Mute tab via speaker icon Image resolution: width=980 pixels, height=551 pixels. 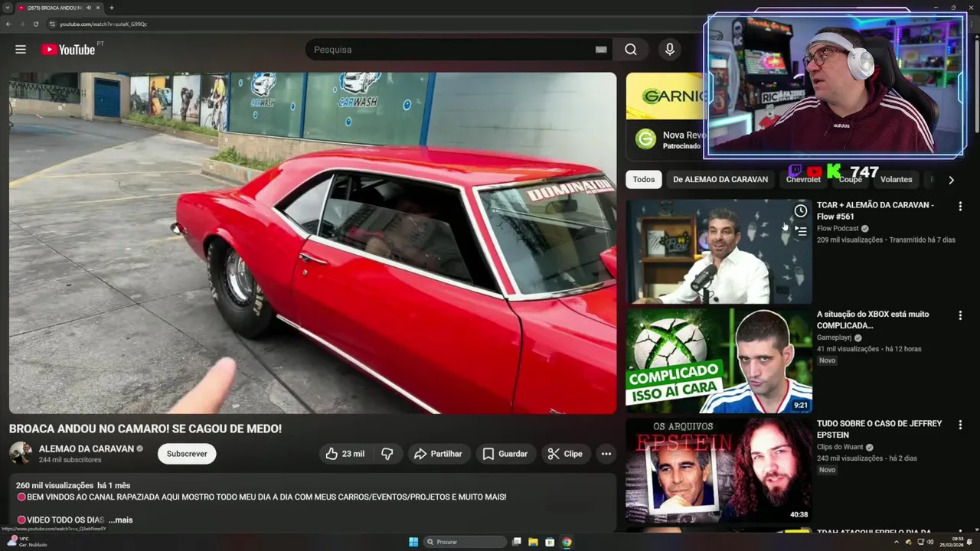tap(89, 8)
